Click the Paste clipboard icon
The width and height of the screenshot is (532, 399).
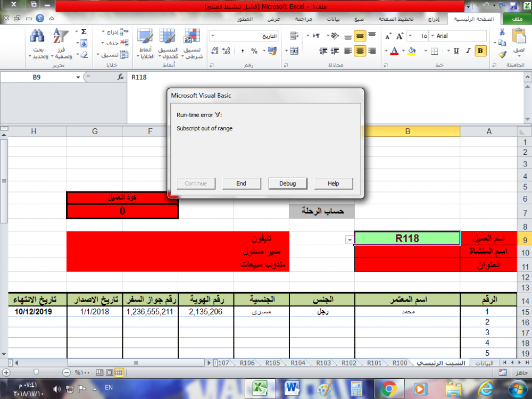(x=519, y=36)
